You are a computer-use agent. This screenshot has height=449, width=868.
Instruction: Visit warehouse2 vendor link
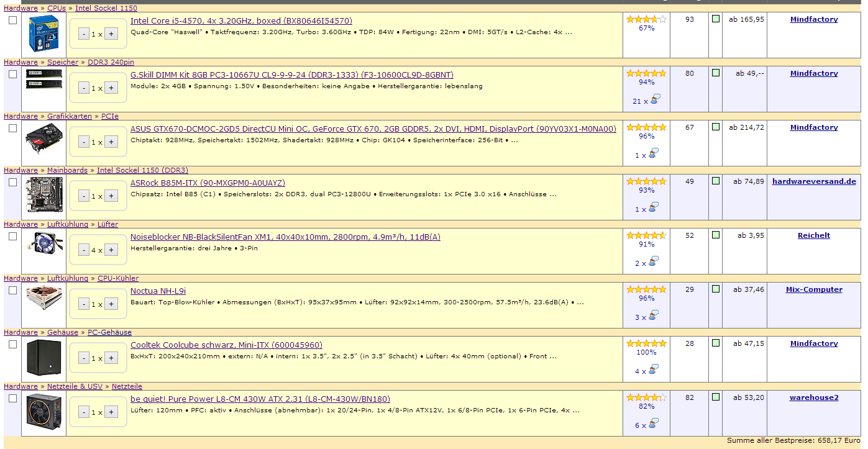[x=814, y=397]
